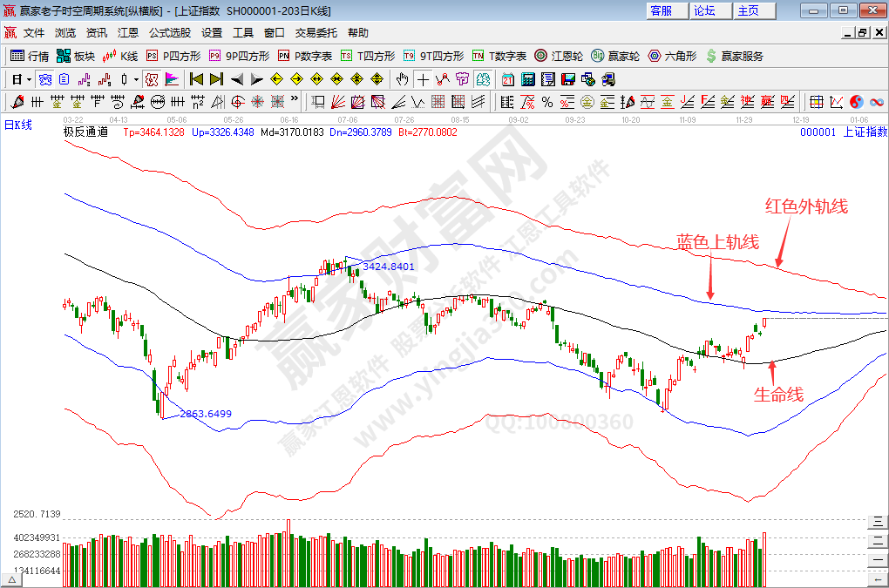Toggle the pink flag indicator button
This screenshot has width=889, height=588.
pyautogui.click(x=172, y=79)
